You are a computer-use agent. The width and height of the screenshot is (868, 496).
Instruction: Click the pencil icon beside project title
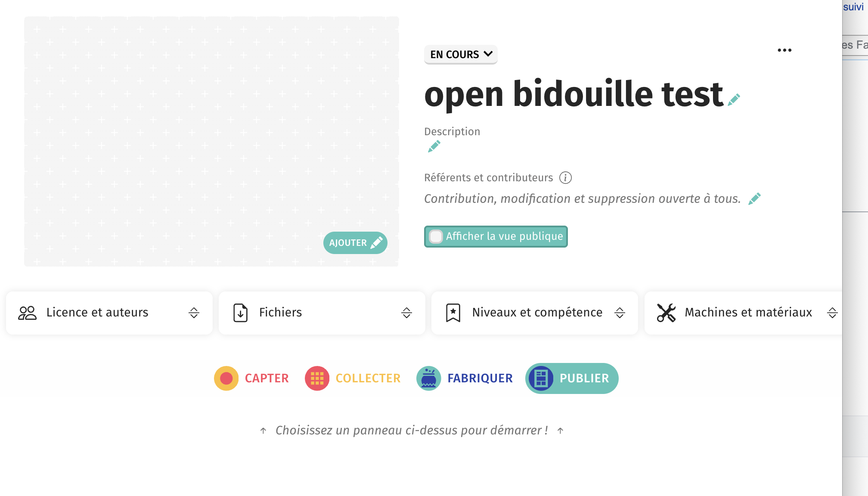pyautogui.click(x=734, y=99)
